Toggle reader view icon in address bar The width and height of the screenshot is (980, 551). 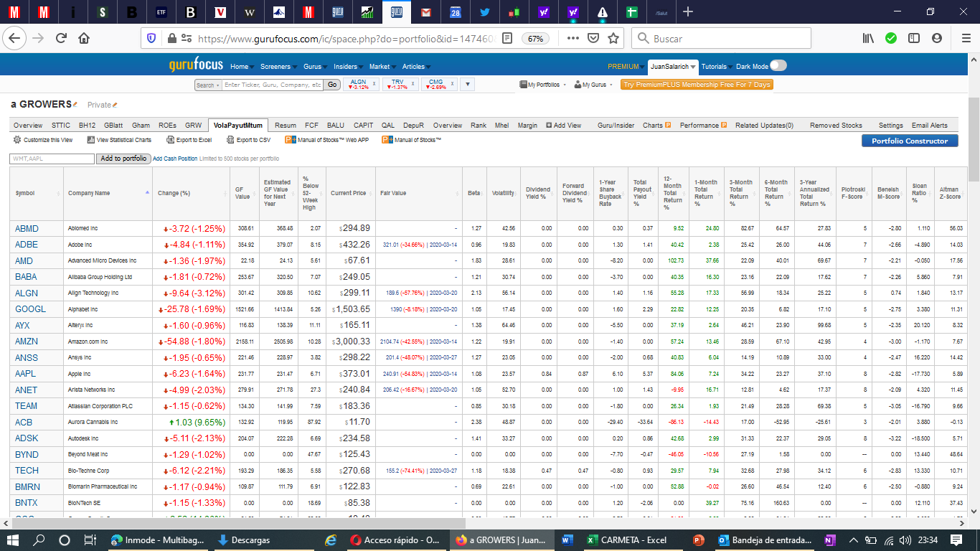[507, 38]
